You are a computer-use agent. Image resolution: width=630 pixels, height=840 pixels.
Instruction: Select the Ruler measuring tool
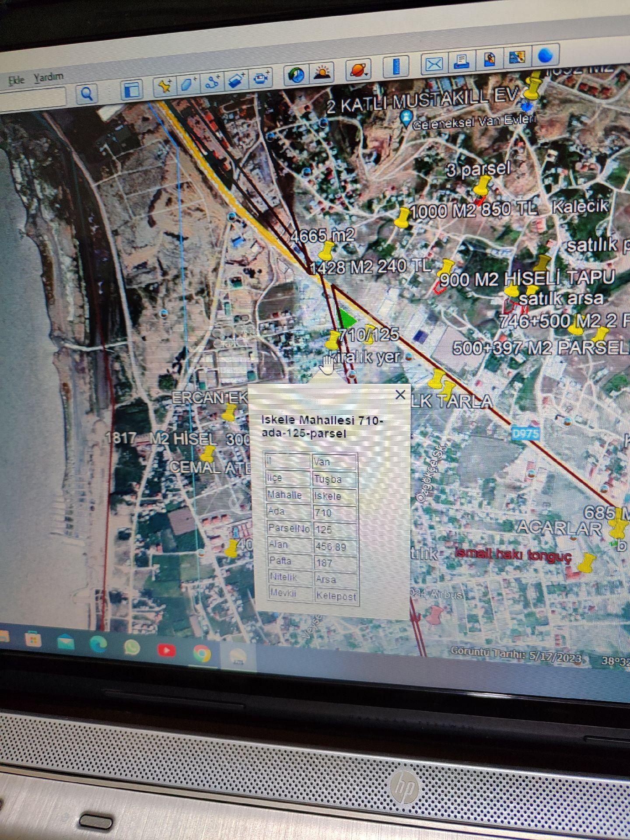click(396, 67)
